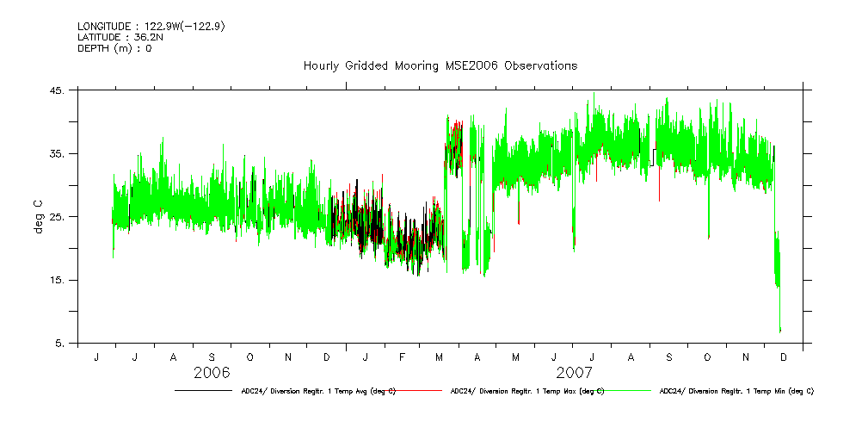Click the lowest data drop near December 2007
This screenshot has width=868, height=434.
(779, 330)
